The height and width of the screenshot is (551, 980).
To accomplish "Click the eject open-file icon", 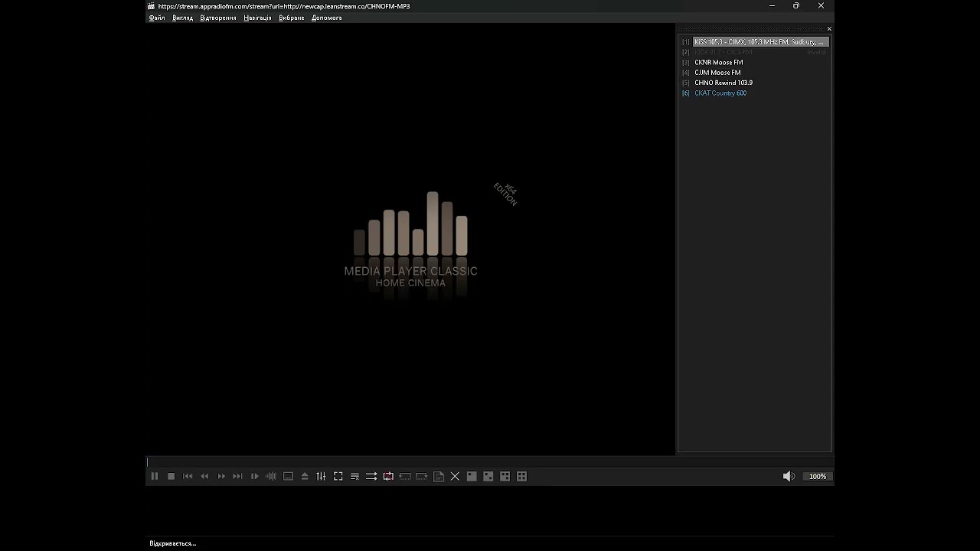I will coord(305,476).
